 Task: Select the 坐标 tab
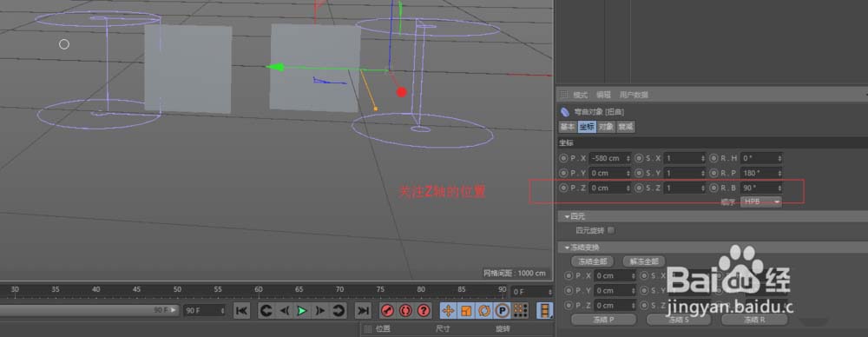pyautogui.click(x=587, y=127)
